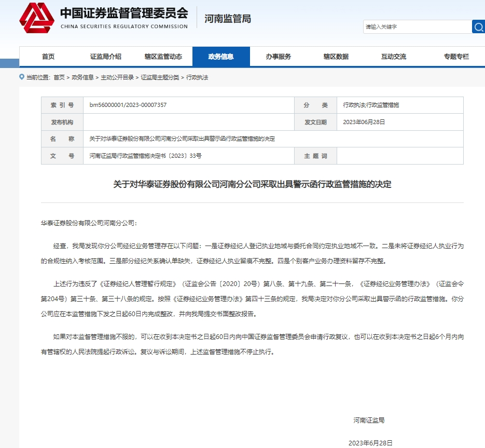Click the CSRC red logo emblem
The image size is (485, 448).
pyautogui.click(x=36, y=18)
